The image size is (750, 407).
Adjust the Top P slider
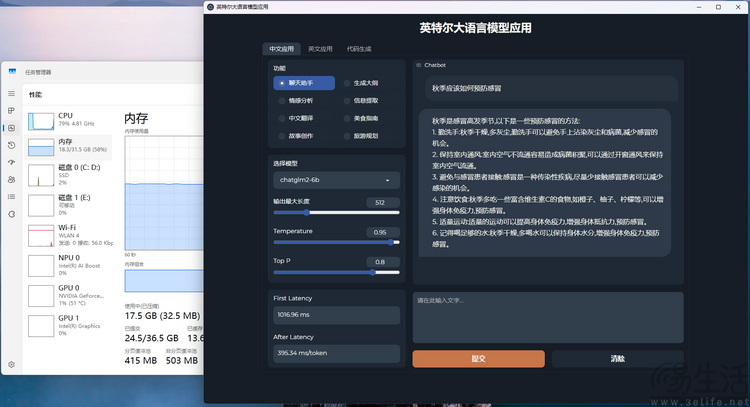336,273
